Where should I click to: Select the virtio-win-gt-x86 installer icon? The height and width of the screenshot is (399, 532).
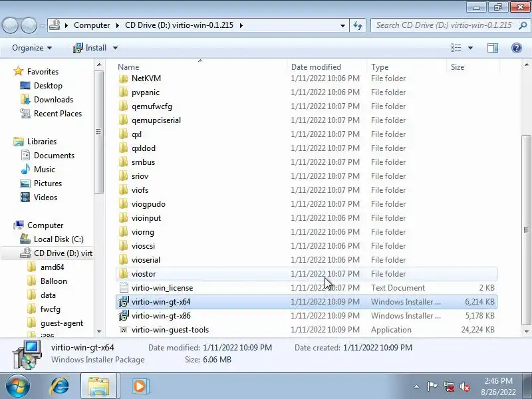[x=124, y=315]
